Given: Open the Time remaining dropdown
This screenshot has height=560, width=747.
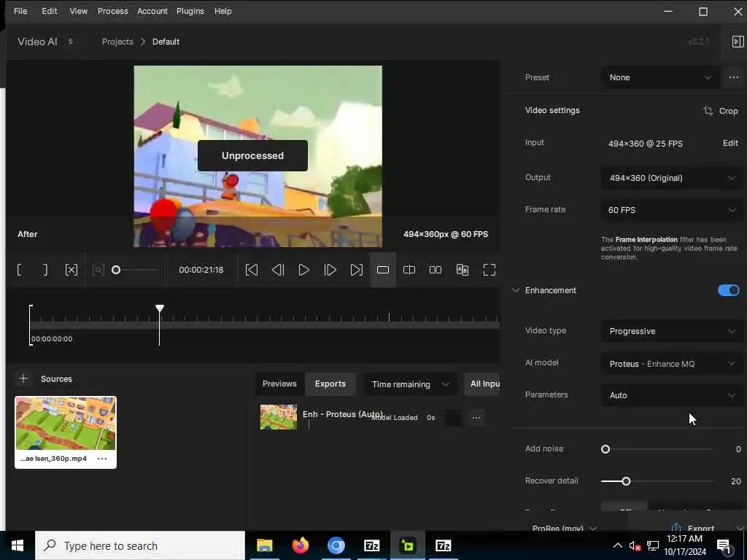Looking at the screenshot, I should (411, 384).
